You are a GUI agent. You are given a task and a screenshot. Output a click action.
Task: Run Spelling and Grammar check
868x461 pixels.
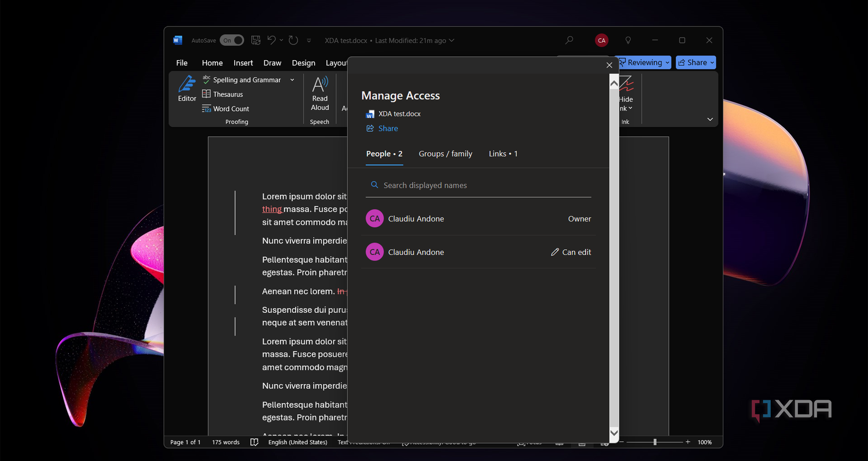pyautogui.click(x=241, y=80)
